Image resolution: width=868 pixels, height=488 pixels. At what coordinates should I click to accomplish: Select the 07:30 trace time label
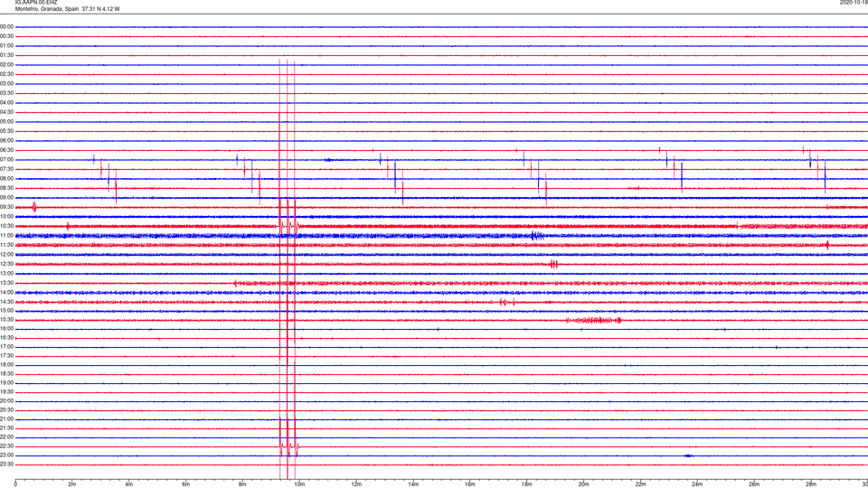pyautogui.click(x=6, y=169)
